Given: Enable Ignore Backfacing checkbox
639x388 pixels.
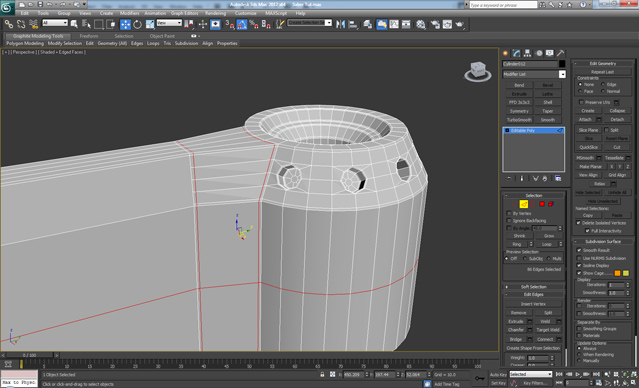Looking at the screenshot, I should click(x=509, y=220).
